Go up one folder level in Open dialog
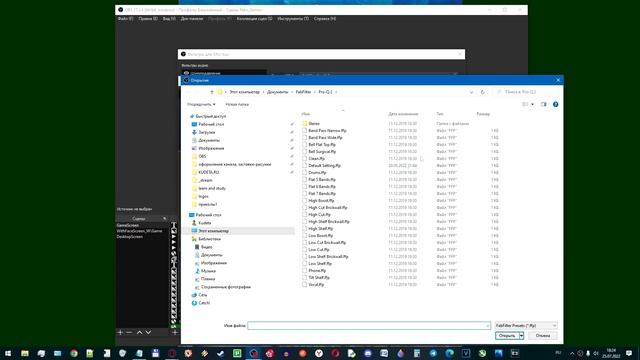Screen dimensions: 640x360 pyautogui.click(x=211, y=92)
